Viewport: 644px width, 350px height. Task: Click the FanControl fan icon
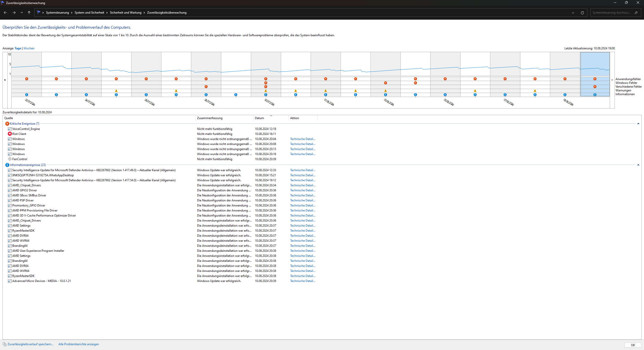point(10,159)
